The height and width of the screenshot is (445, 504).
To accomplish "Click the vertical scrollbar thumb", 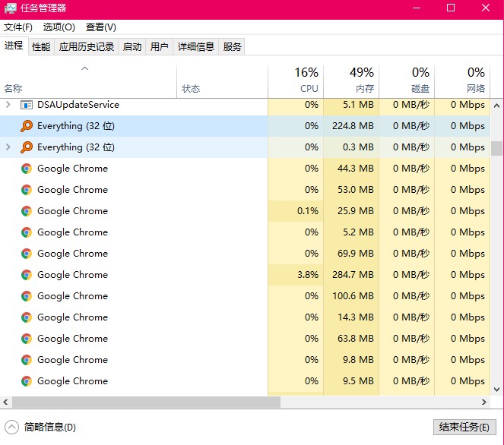I will [x=496, y=149].
